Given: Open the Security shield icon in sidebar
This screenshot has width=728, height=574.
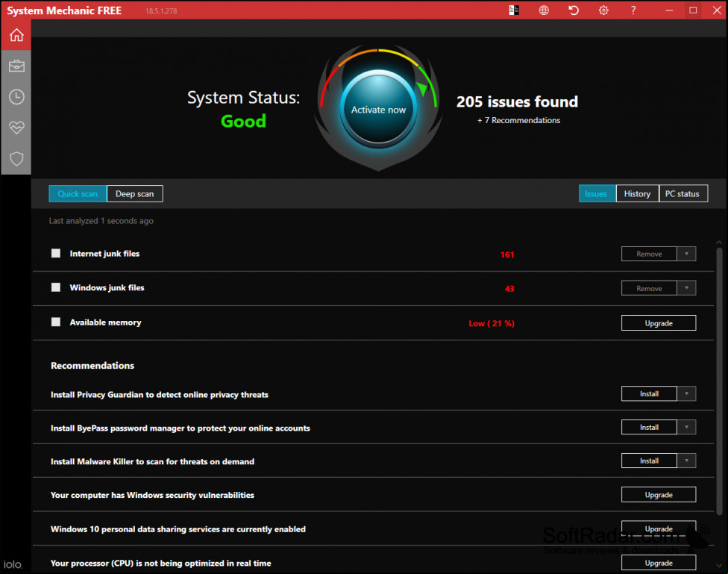Looking at the screenshot, I should (x=16, y=158).
